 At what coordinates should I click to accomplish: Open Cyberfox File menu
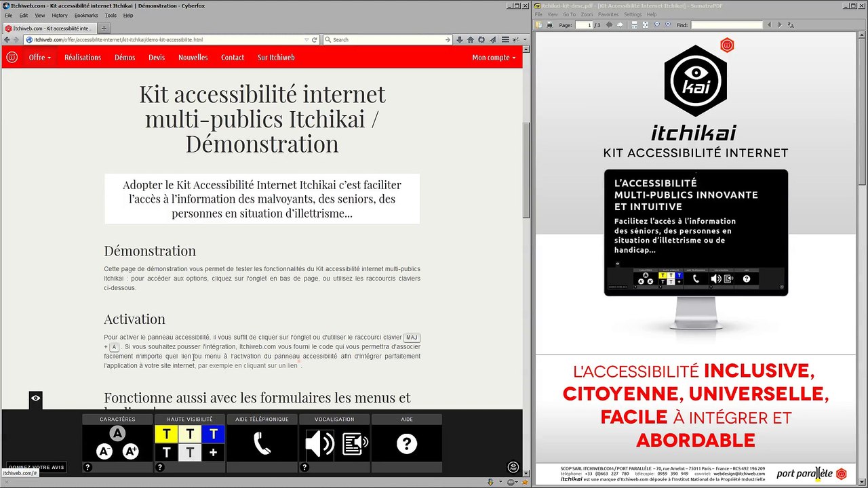(x=9, y=15)
